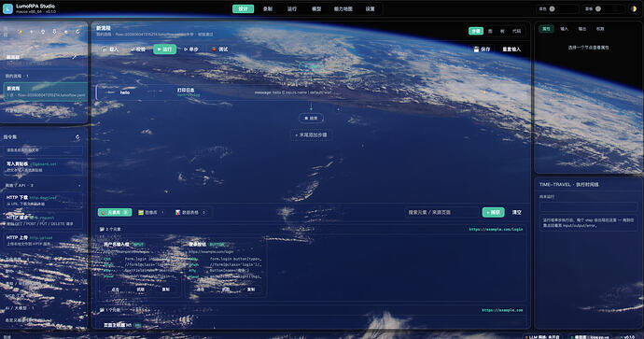The width and height of the screenshot is (644, 339).
Task: Collapse the 2 个元素 folder group
Action: pos(110,230)
